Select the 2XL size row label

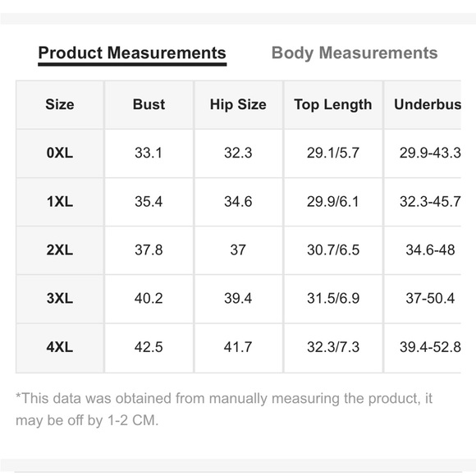[60, 250]
